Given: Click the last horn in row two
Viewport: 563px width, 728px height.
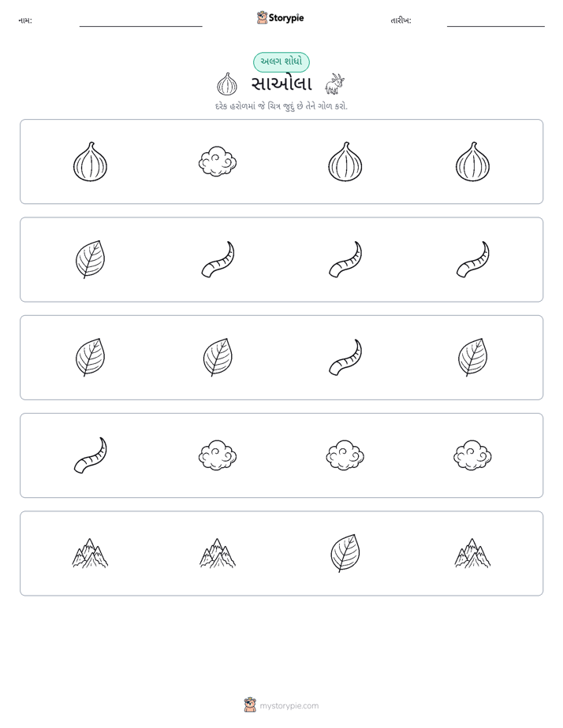Looking at the screenshot, I should [472, 259].
